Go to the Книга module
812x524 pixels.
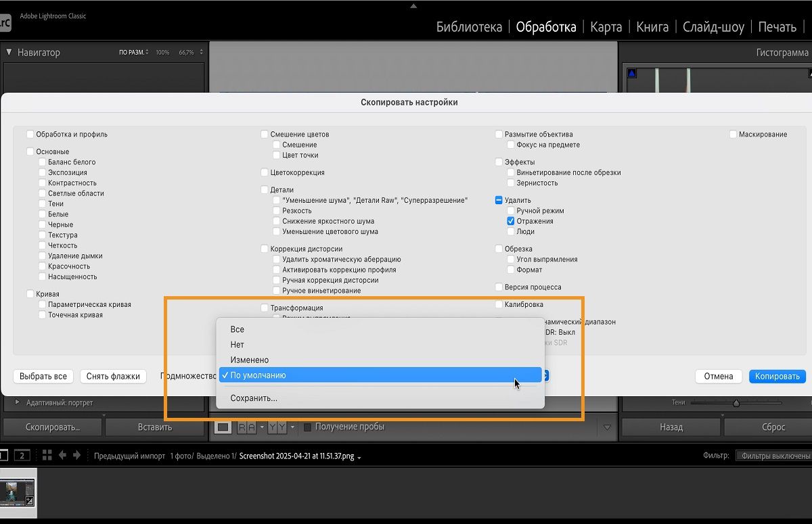coord(652,27)
